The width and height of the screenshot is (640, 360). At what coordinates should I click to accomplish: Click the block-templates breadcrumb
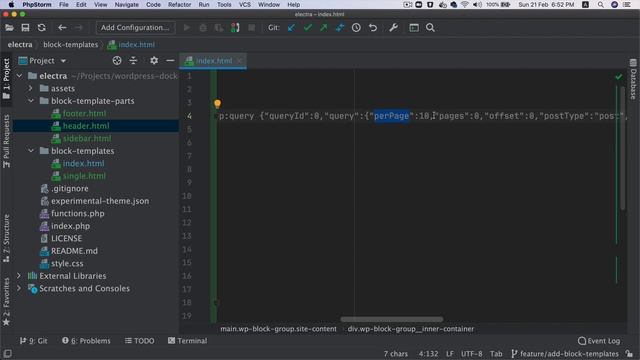click(71, 44)
